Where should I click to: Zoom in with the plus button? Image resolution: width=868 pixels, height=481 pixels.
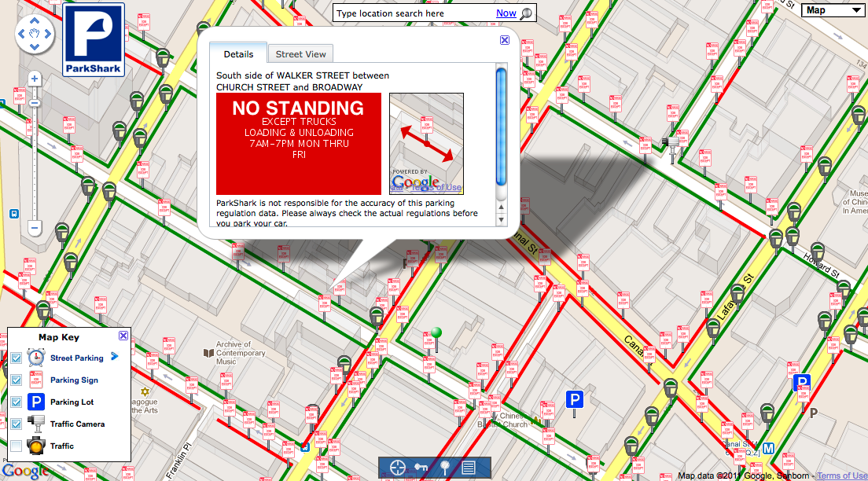[35, 79]
